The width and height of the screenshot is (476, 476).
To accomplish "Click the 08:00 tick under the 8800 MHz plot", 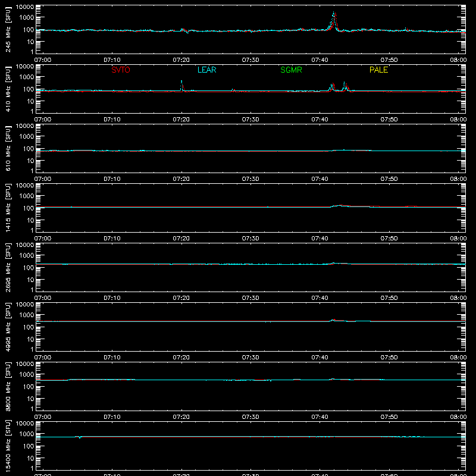I will [x=458, y=417].
